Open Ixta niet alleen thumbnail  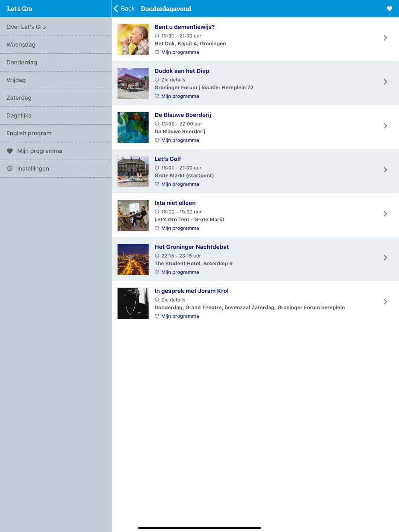click(133, 215)
